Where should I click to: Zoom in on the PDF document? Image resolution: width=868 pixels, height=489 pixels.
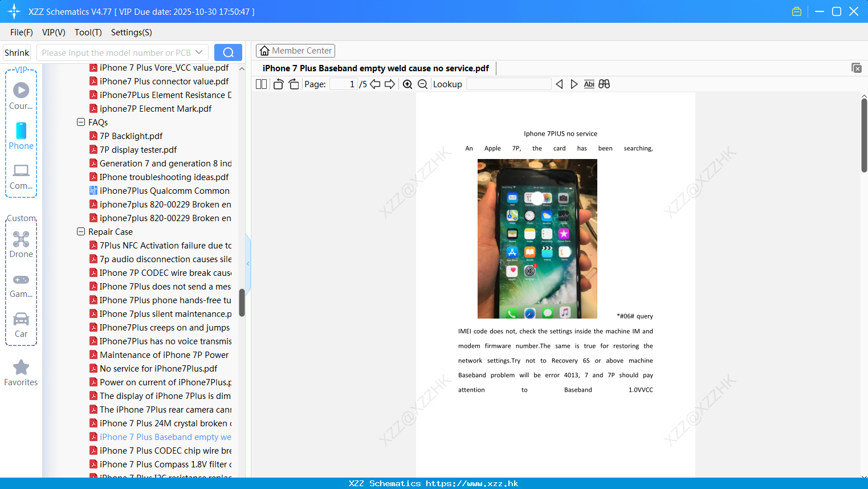(x=407, y=84)
